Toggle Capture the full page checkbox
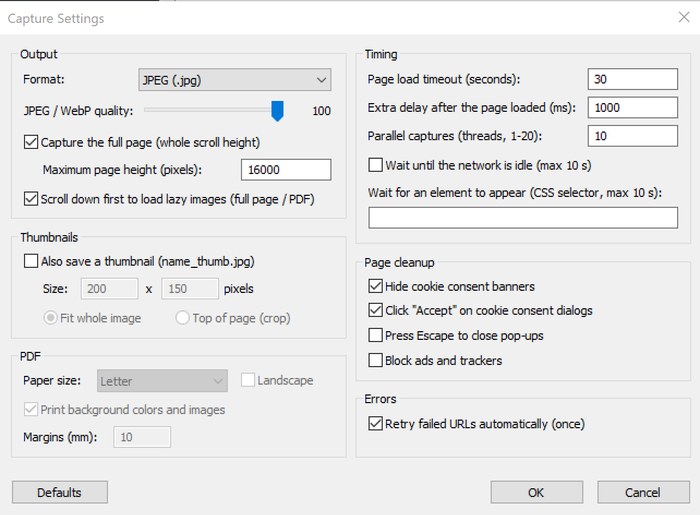The height and width of the screenshot is (515, 700). (31, 142)
